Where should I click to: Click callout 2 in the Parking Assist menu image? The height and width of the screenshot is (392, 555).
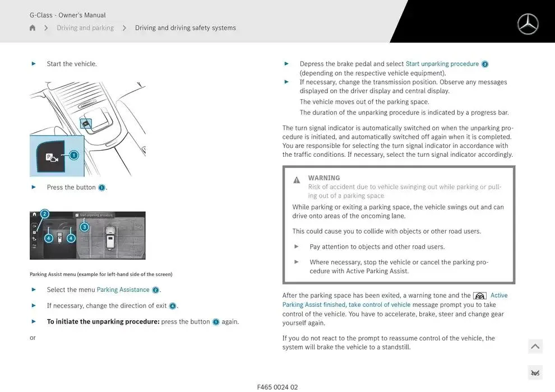pyautogui.click(x=45, y=214)
